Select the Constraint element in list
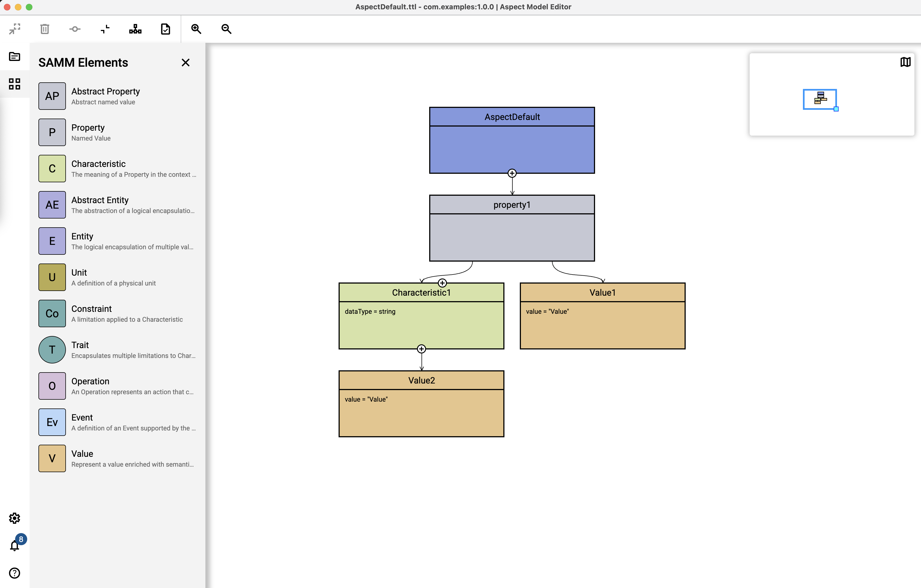Viewport: 921px width, 588px height. [91, 309]
